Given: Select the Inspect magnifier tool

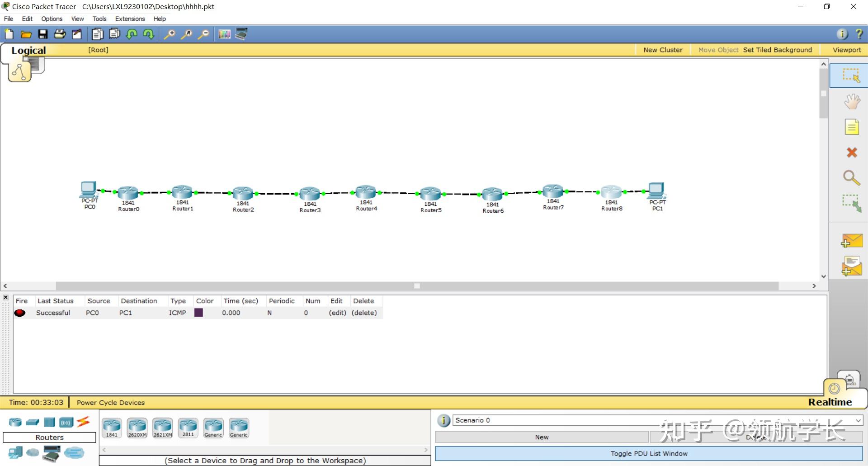Looking at the screenshot, I should click(x=852, y=178).
